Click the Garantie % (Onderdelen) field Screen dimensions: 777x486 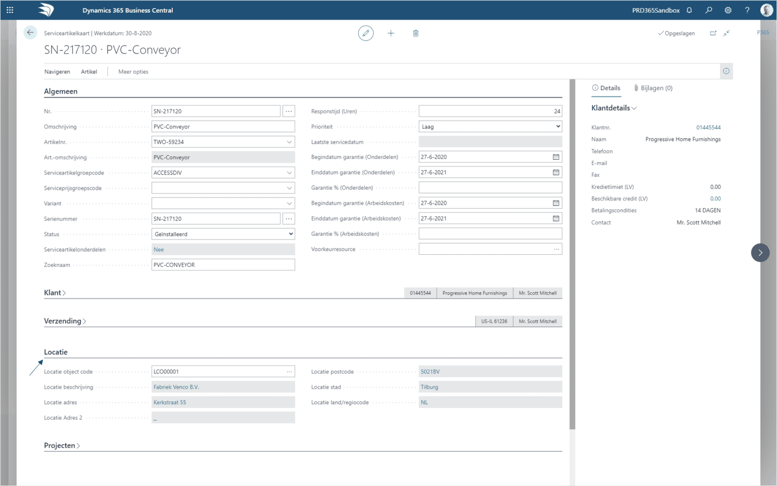(491, 188)
